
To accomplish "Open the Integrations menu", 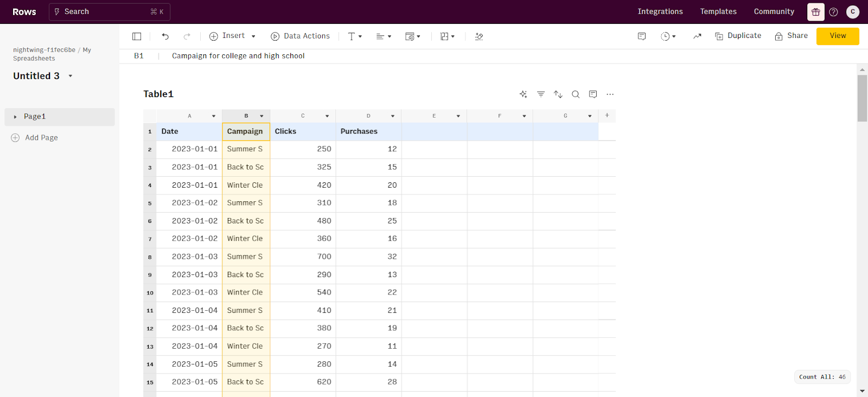I will point(660,11).
